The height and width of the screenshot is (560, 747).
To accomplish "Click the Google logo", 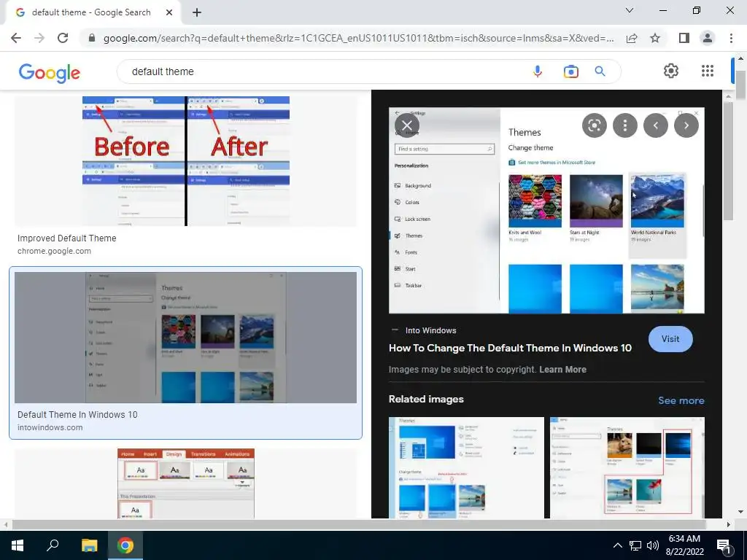I will coord(50,72).
